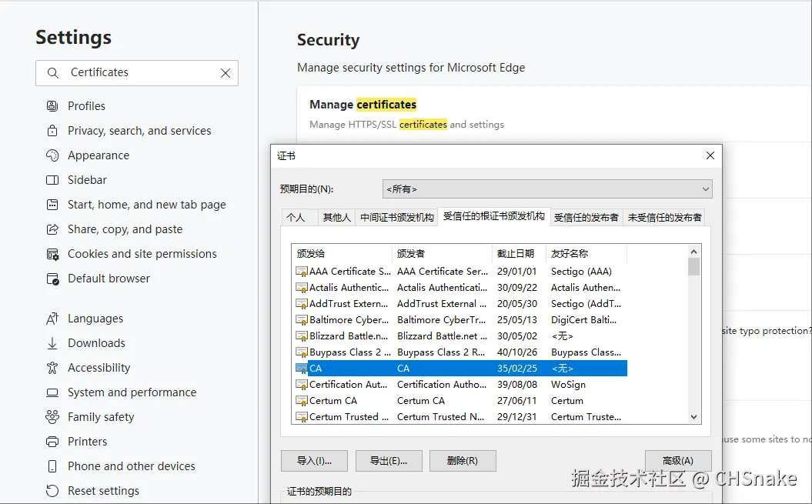Open the 受信任的发布者 tab
Image resolution: width=812 pixels, height=504 pixels.
coord(586,218)
